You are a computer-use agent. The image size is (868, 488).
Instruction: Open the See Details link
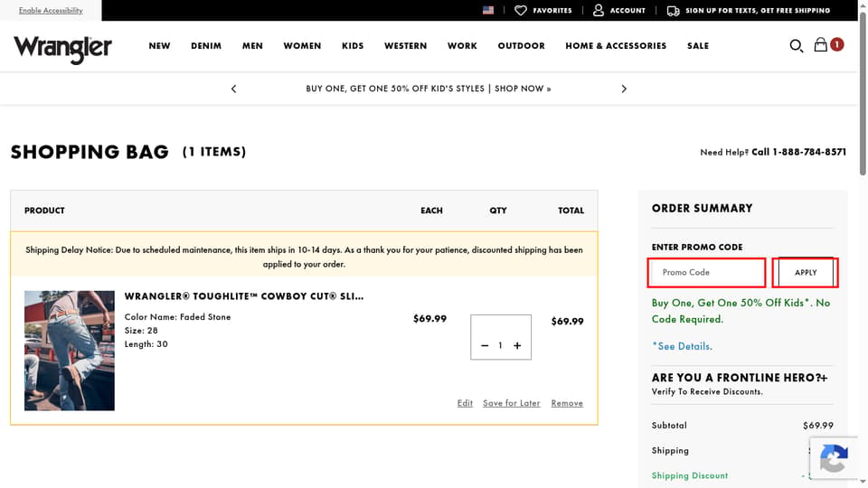tap(682, 346)
